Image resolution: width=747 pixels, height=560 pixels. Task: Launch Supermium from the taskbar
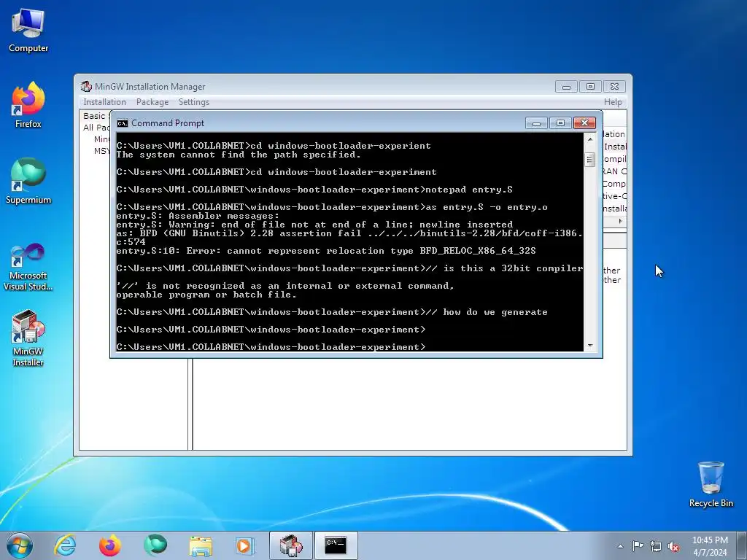pyautogui.click(x=155, y=545)
